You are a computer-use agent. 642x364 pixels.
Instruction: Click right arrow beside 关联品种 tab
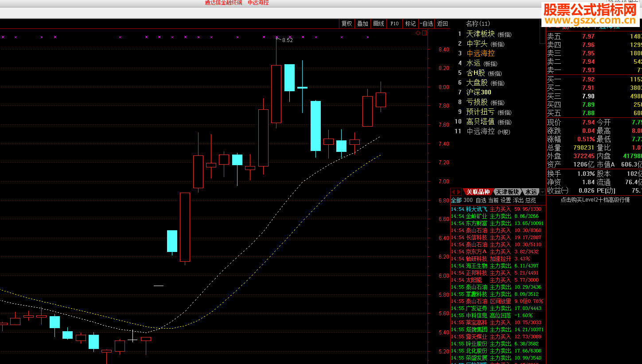click(x=459, y=192)
